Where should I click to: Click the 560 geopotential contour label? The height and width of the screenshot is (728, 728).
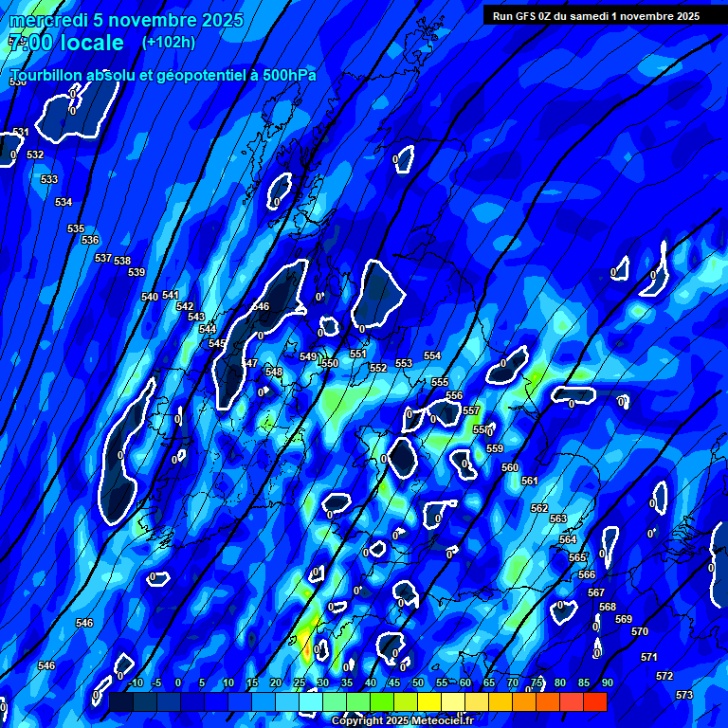tap(510, 467)
